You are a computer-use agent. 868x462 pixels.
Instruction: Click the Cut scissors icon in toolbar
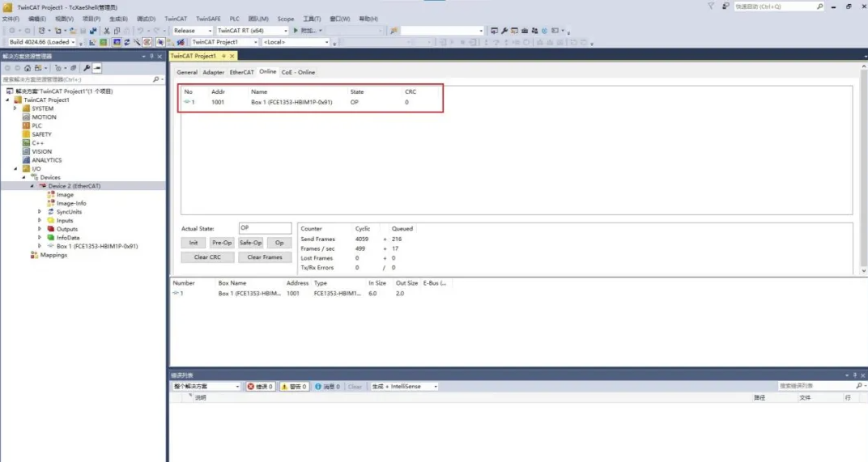tap(106, 31)
